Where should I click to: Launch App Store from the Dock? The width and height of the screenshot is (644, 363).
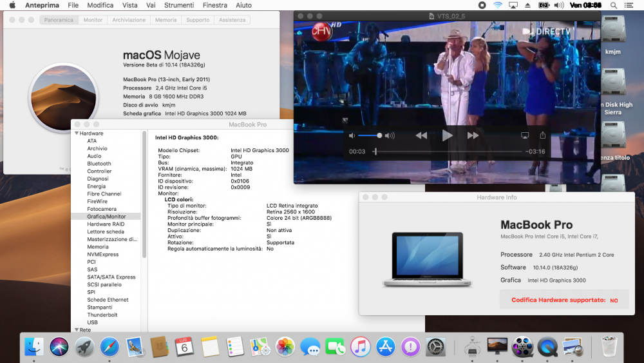coord(385,347)
